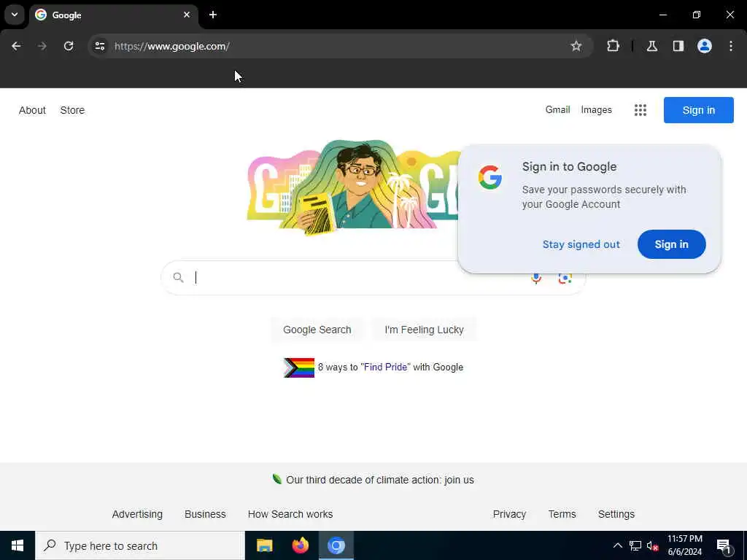Screen dimensions: 747x560
Task: Open the Chrome profile avatar
Action: [x=705, y=46]
